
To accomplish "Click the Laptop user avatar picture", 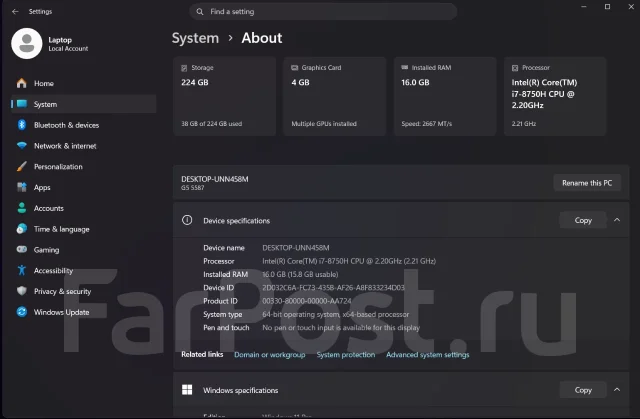I will click(x=27, y=43).
